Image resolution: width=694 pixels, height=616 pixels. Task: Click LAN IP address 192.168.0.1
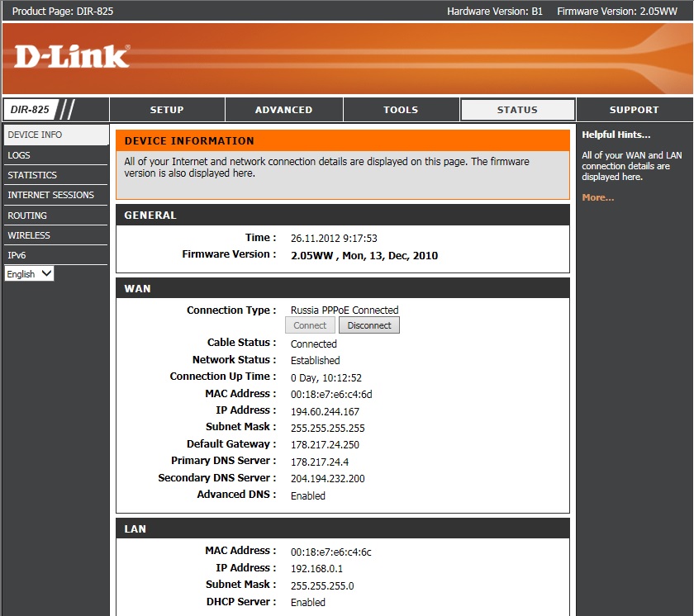[316, 568]
